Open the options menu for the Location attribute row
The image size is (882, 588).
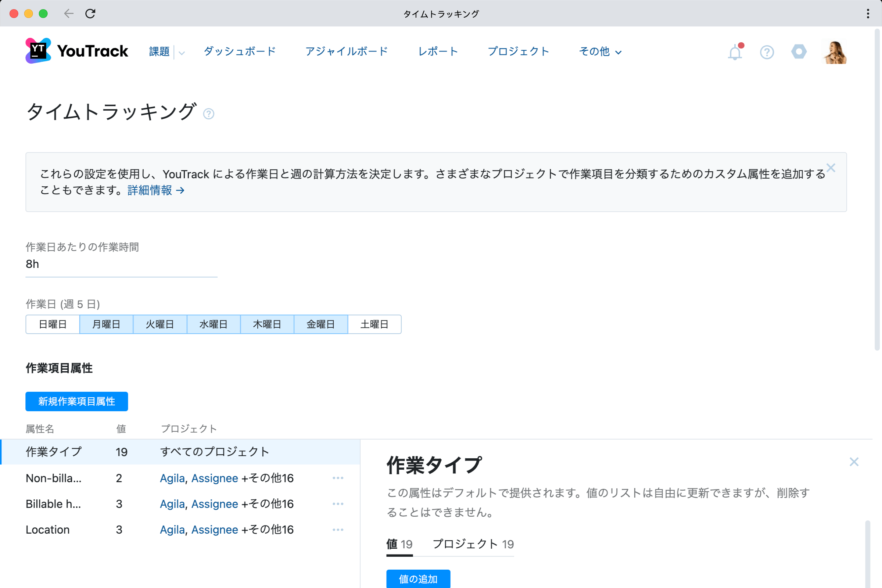pos(338,530)
